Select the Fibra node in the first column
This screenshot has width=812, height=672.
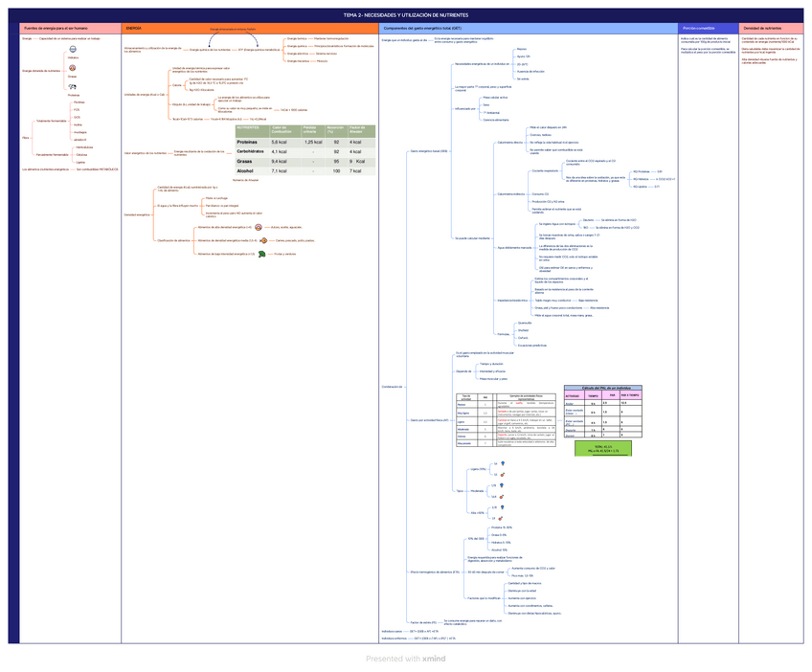[x=26, y=138]
